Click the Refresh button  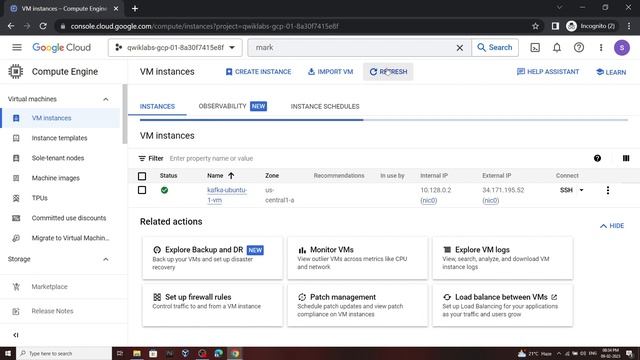[388, 72]
